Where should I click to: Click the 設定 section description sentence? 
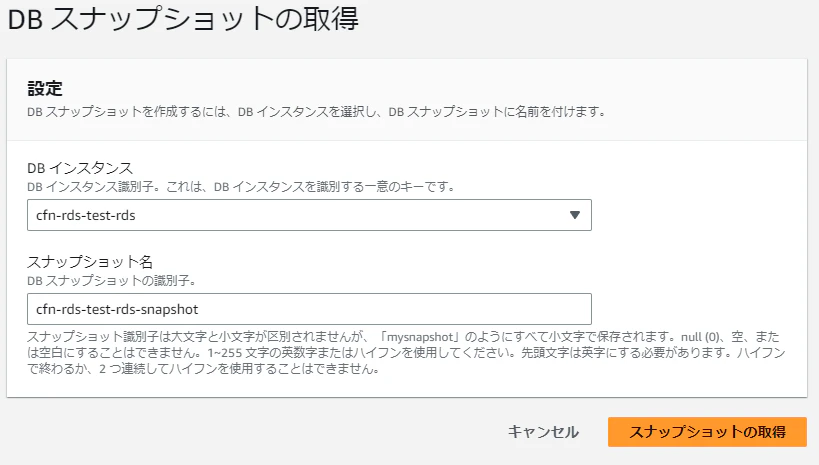tap(317, 111)
